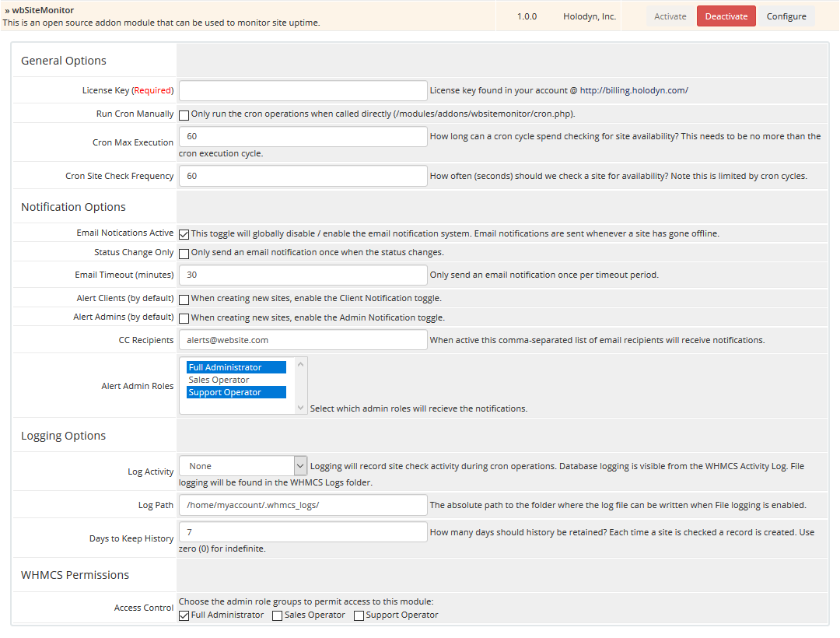The width and height of the screenshot is (840, 638).
Task: Click the CC Recipients email field
Action: (x=303, y=340)
